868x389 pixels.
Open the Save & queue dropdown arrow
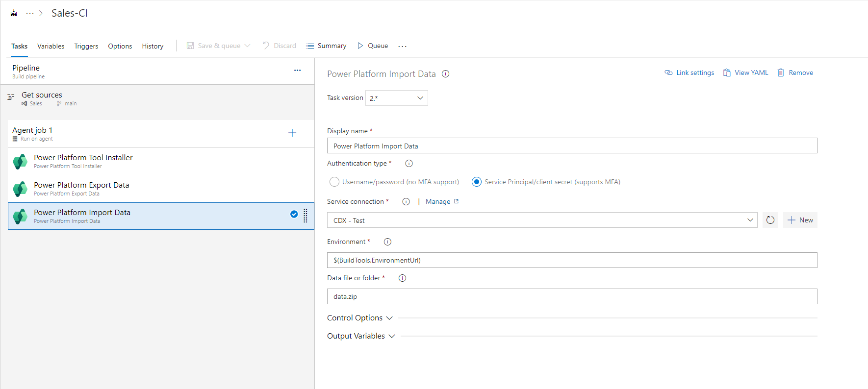(x=248, y=46)
